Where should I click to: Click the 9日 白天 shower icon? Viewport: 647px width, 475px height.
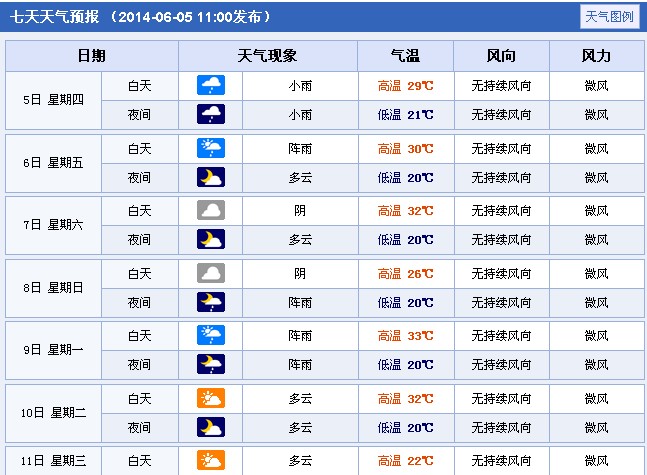pyautogui.click(x=211, y=335)
